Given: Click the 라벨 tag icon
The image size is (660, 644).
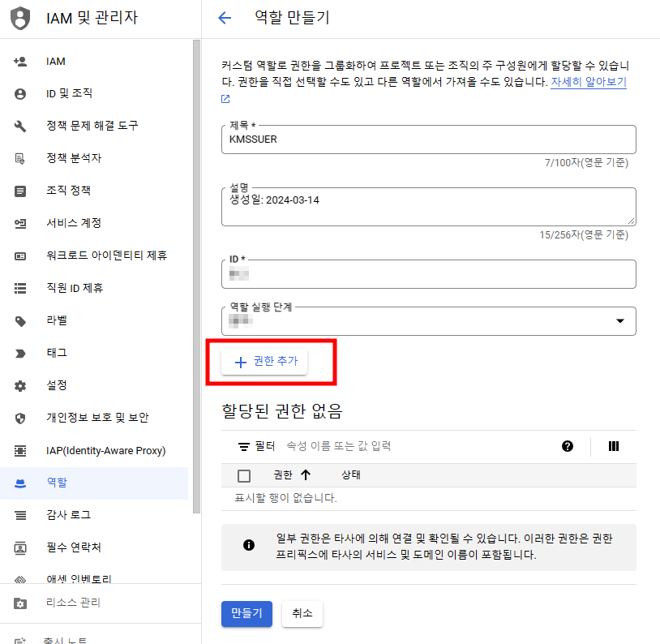Looking at the screenshot, I should 20,321.
